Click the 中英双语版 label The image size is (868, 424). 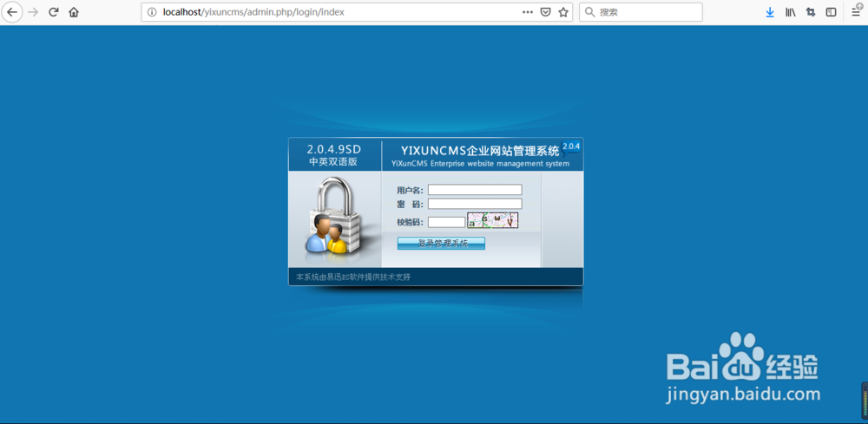point(333,162)
